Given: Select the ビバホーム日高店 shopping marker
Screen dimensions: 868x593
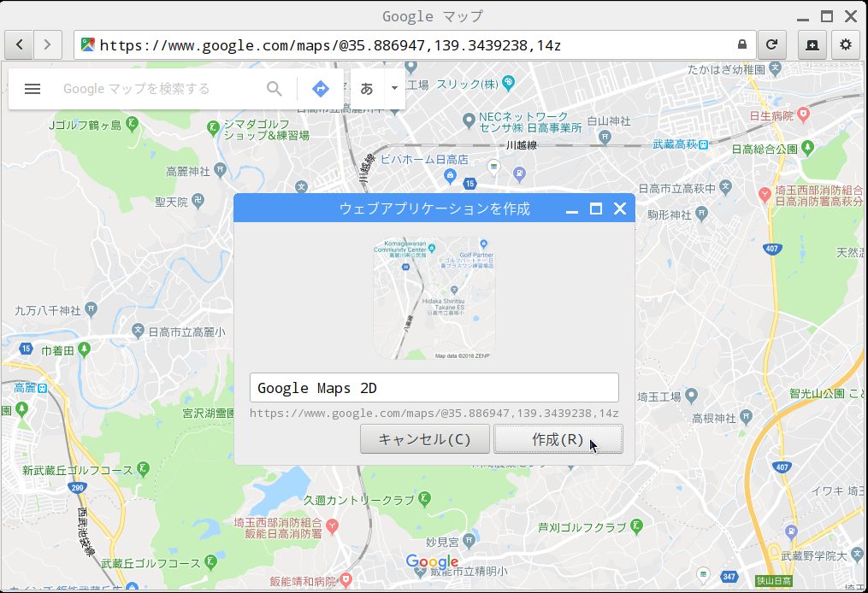Looking at the screenshot, I should point(450,176).
